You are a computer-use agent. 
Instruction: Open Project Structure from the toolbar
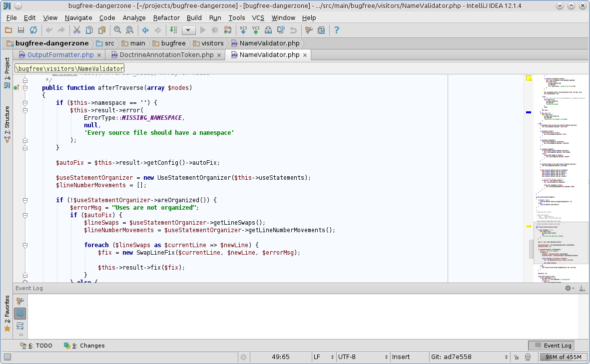pos(321,30)
